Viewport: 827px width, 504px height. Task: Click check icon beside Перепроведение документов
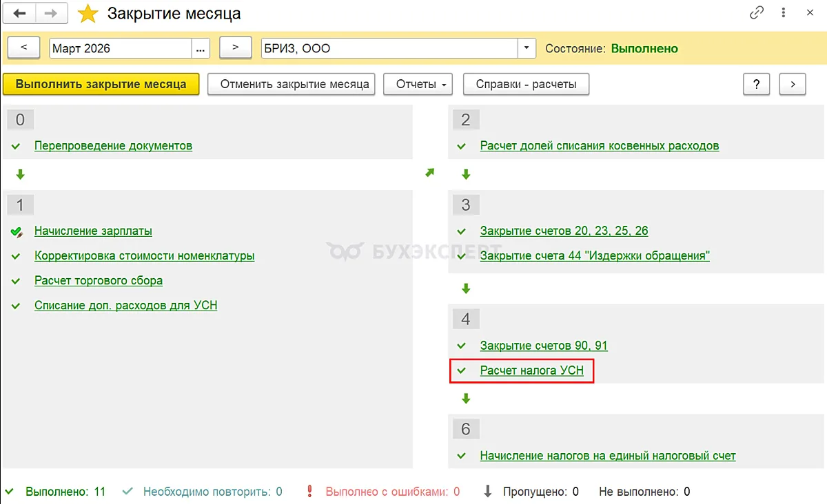tap(17, 146)
